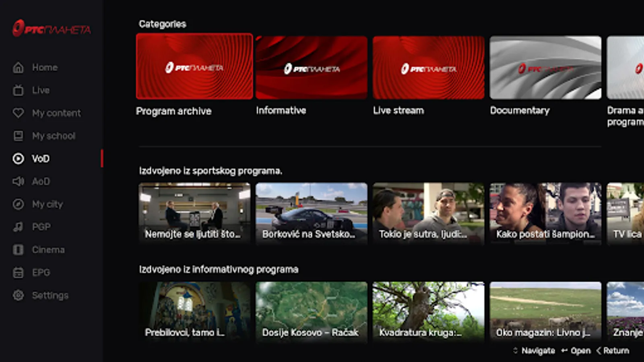Play video 'Kako postati šampion...'

545,214
